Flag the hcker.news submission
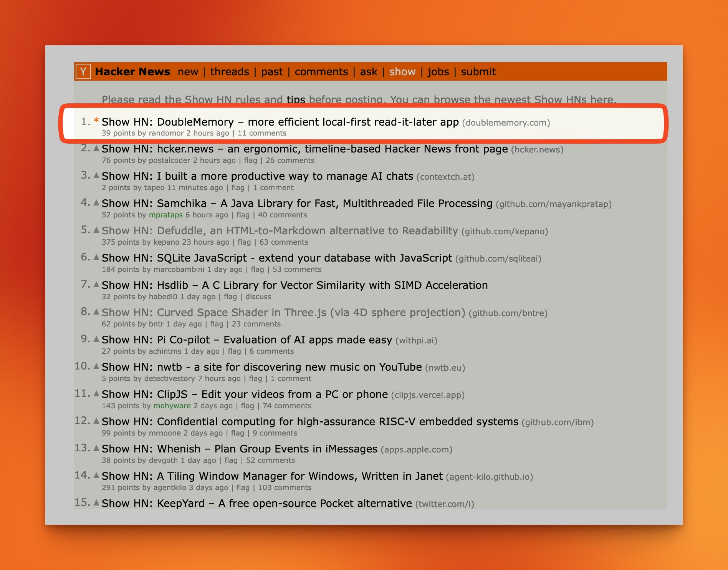Viewport: 728px width, 570px height. pos(250,161)
